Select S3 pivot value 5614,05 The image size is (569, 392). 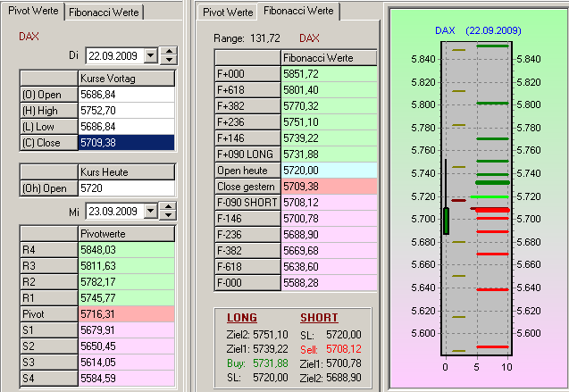click(126, 362)
